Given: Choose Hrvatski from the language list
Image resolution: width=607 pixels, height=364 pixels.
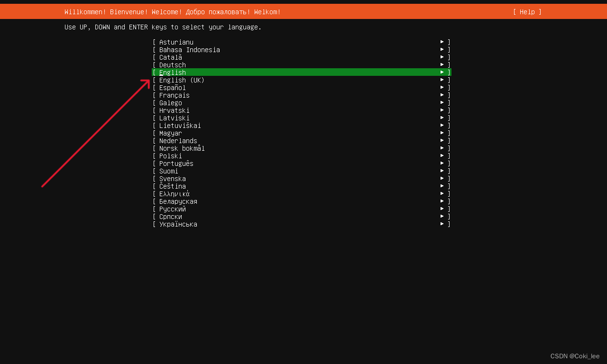Looking at the screenshot, I should coord(174,110).
